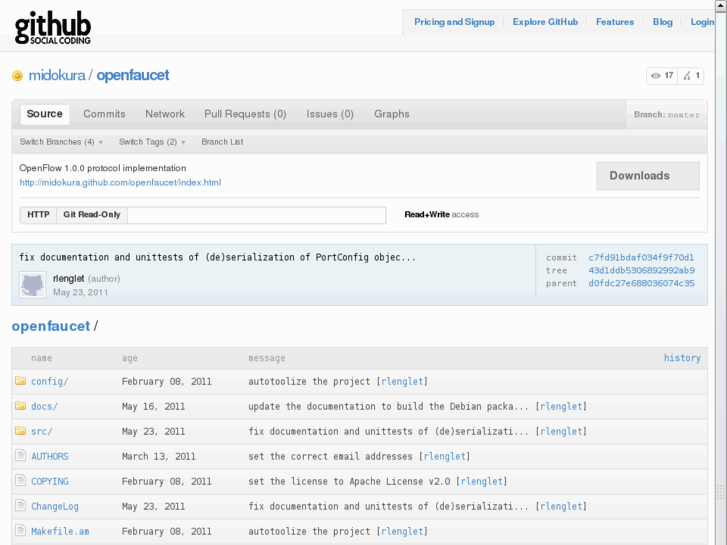The image size is (727, 545).
Task: Open the docs/ directory
Action: click(x=45, y=406)
